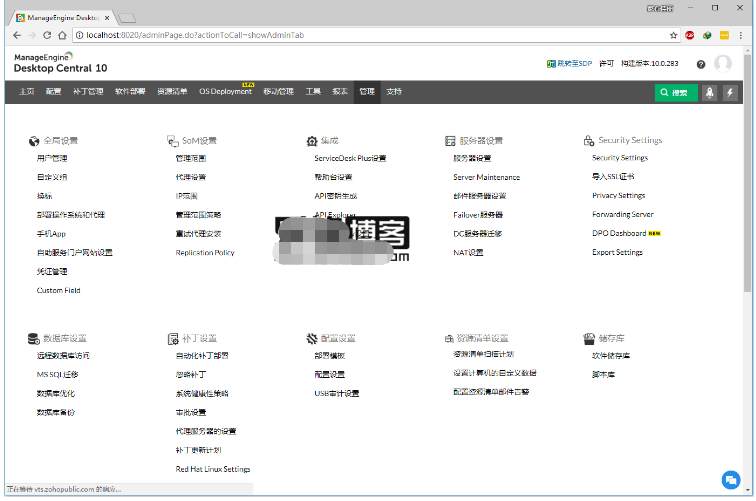Click the Security Settings lock icon
Viewport: 756px width, 501px height.
(x=589, y=140)
